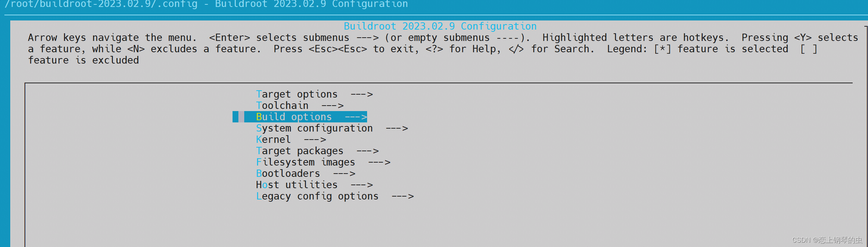Open the Target packages submenu
Image resolution: width=868 pixels, height=247 pixels.
tap(300, 151)
